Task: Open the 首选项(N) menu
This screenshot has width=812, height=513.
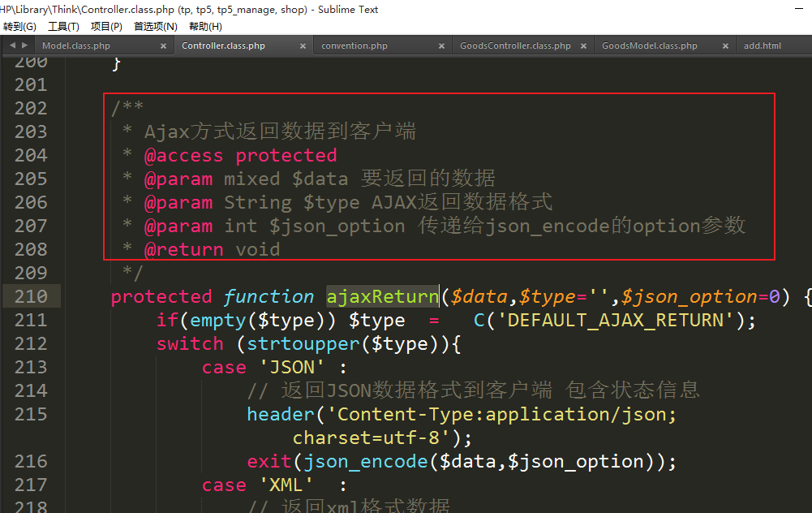Action: click(156, 26)
